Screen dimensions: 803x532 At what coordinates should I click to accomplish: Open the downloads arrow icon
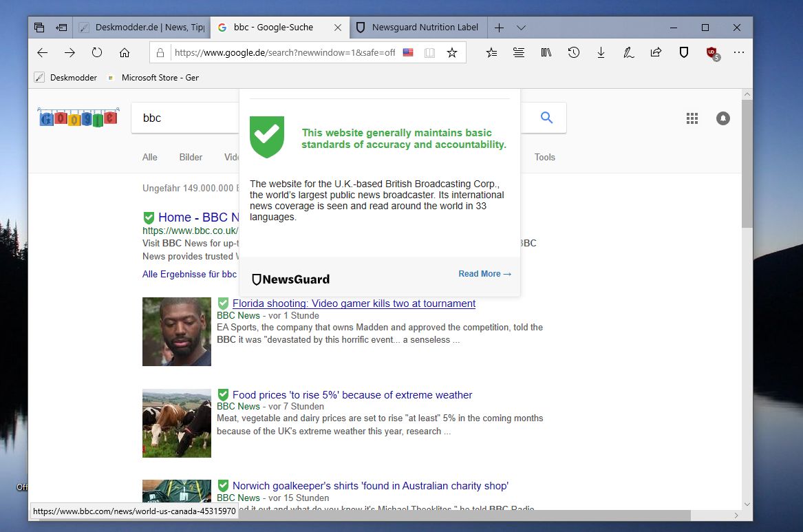pos(601,52)
